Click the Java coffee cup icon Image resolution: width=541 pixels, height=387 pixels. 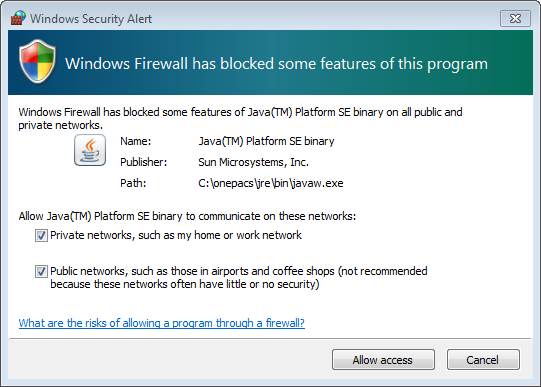coord(90,150)
